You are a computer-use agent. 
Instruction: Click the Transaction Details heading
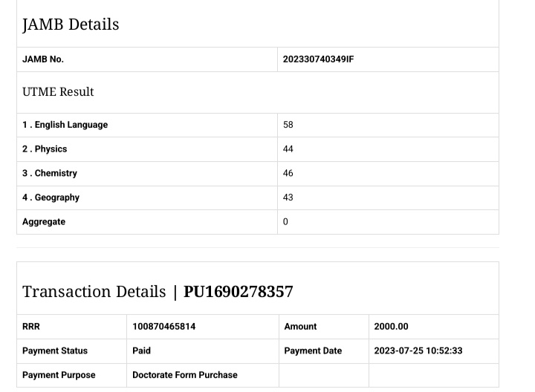tap(94, 292)
